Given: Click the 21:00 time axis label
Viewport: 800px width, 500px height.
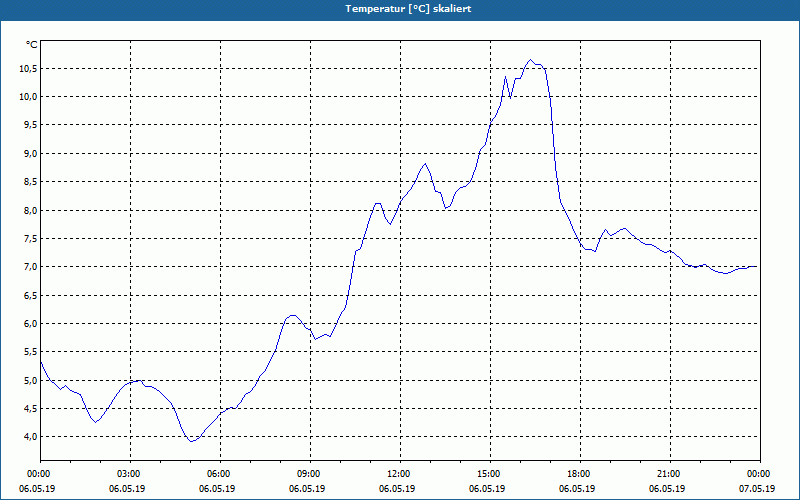Looking at the screenshot, I should pyautogui.click(x=670, y=474).
